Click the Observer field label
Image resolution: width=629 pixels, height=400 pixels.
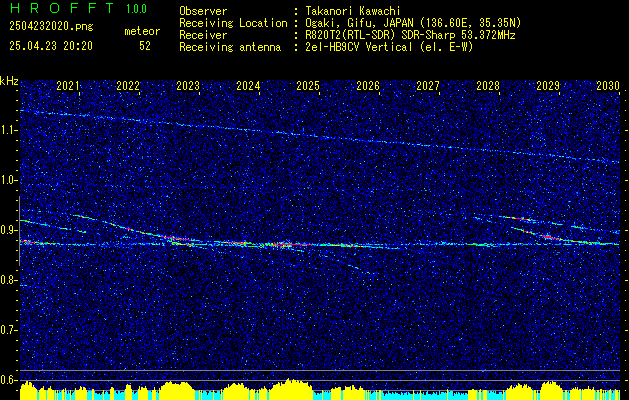pyautogui.click(x=203, y=11)
